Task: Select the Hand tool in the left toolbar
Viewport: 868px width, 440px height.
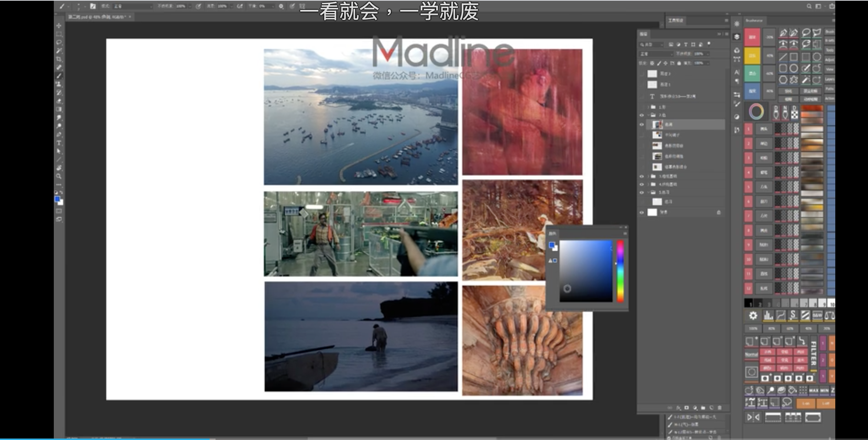Action: [x=59, y=168]
